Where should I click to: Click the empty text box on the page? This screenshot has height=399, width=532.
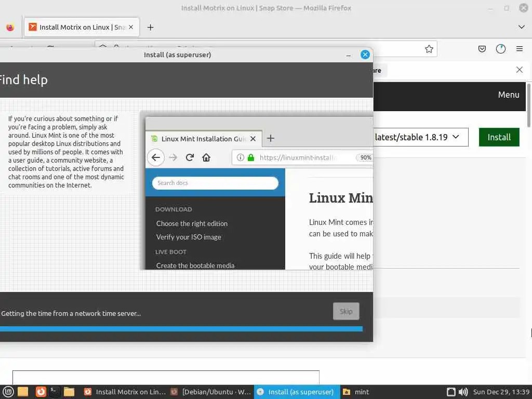(166, 378)
